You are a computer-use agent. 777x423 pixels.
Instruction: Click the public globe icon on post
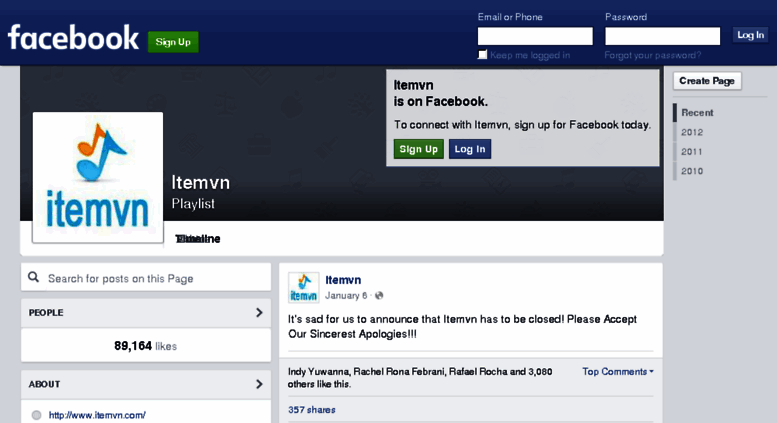(379, 296)
